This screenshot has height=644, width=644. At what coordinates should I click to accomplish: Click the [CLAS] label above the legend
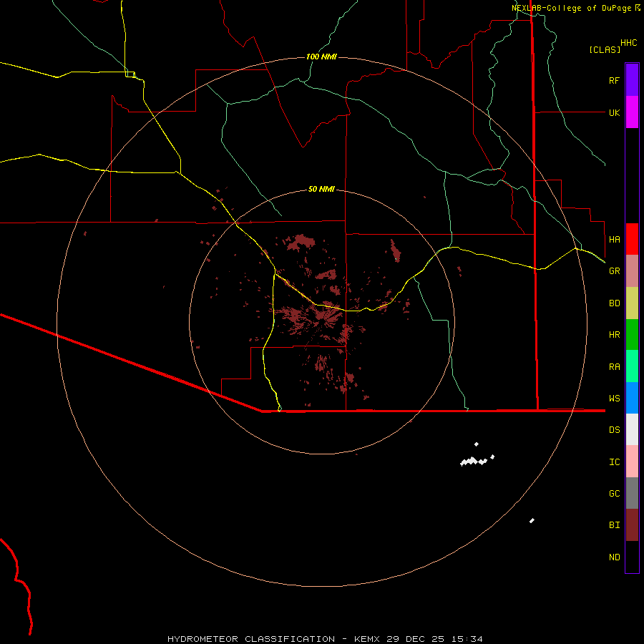pos(605,49)
